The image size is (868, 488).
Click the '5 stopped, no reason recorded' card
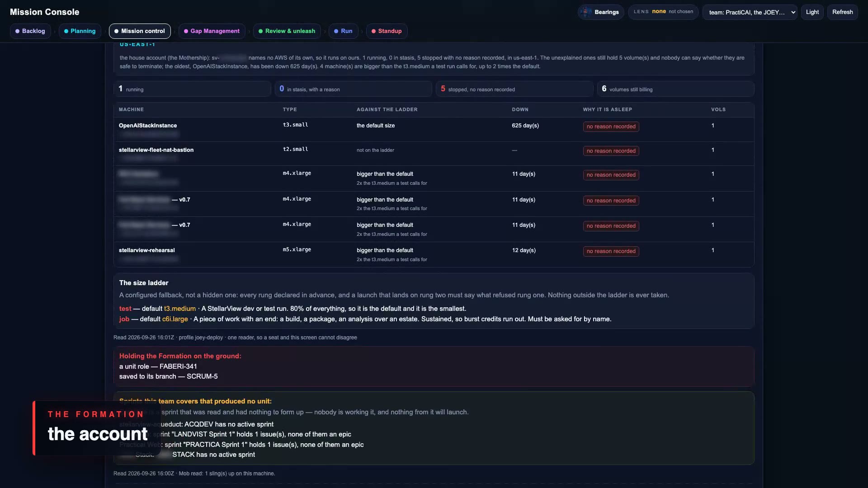click(x=514, y=89)
